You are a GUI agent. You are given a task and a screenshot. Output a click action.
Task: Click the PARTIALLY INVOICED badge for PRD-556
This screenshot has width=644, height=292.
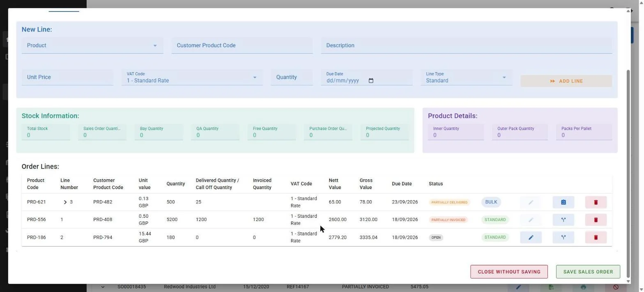448,220
